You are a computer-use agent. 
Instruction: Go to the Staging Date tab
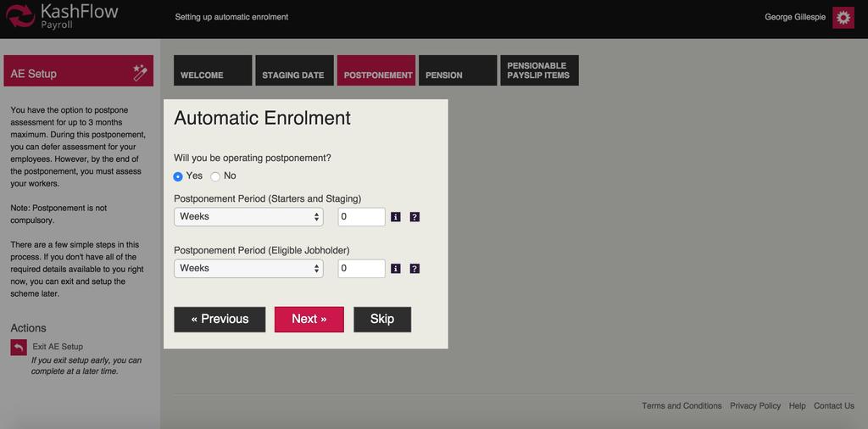click(292, 71)
